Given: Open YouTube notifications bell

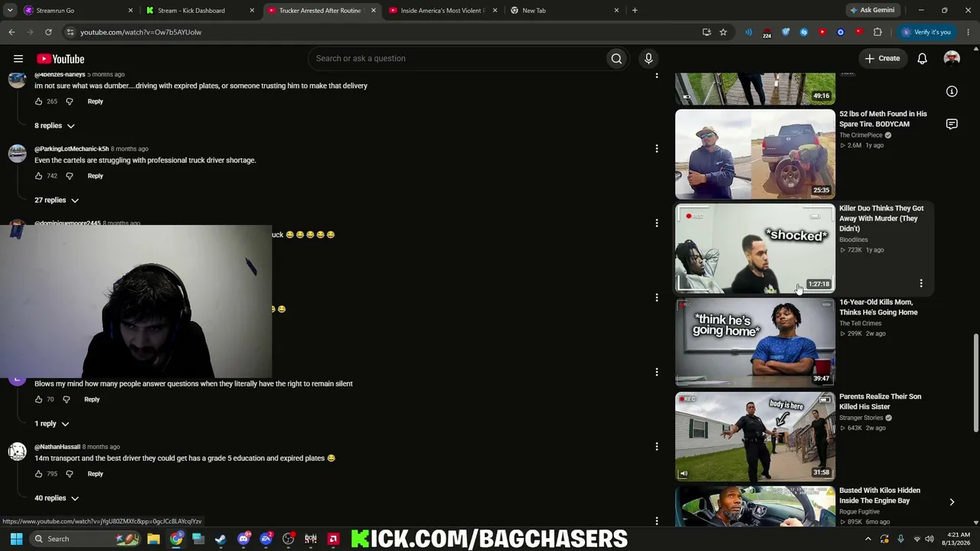Looking at the screenshot, I should 923,59.
